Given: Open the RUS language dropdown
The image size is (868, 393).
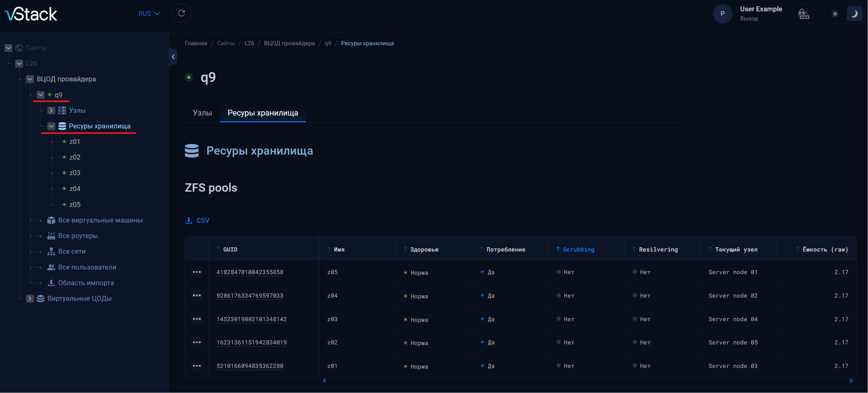Looking at the screenshot, I should (149, 14).
